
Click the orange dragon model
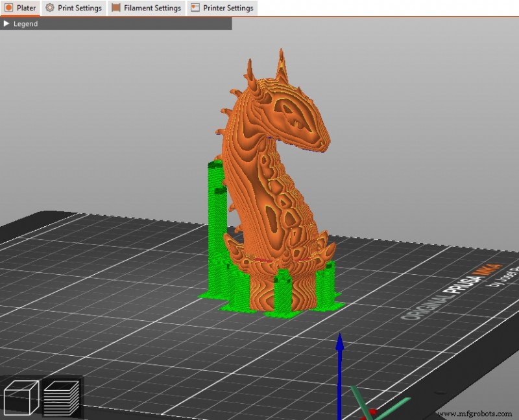[x=278, y=179]
